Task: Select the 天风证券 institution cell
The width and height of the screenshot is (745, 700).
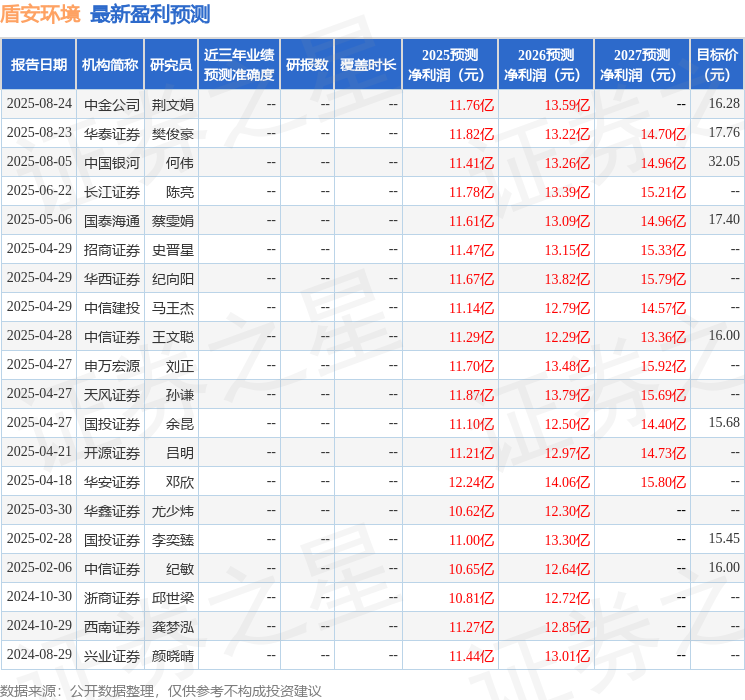Action: click(112, 395)
